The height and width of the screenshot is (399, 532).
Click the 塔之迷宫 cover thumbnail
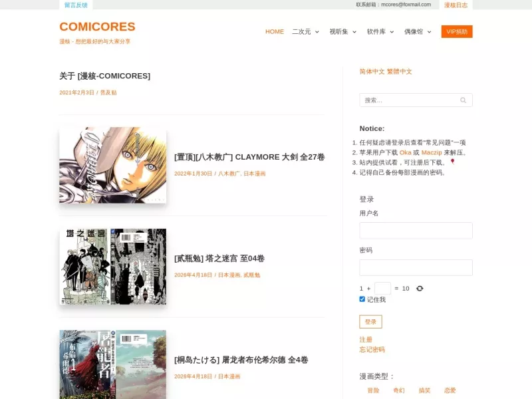[112, 267]
